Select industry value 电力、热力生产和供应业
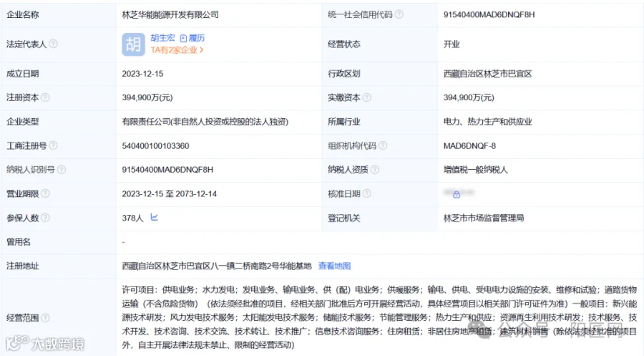This screenshot has width=644, height=356. (x=487, y=122)
